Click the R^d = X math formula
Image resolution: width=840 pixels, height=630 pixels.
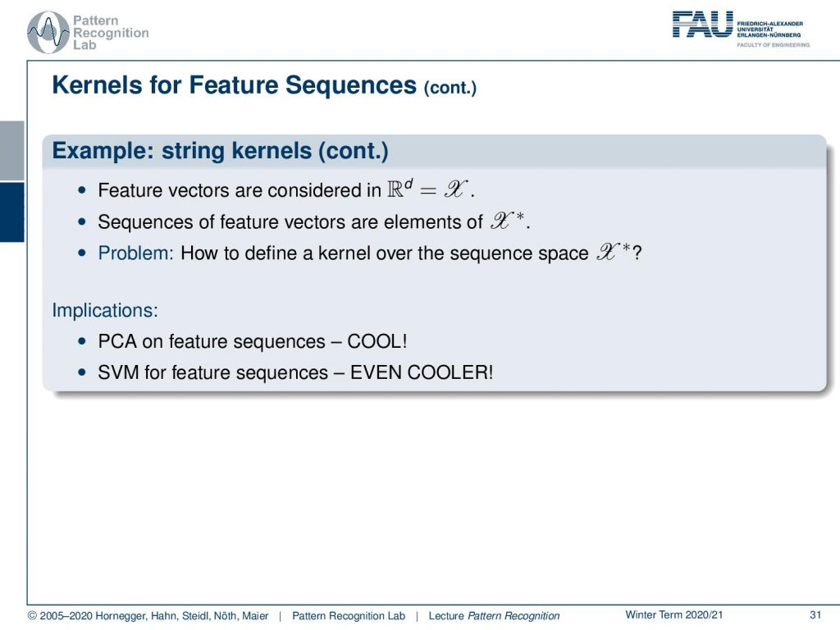(x=427, y=189)
